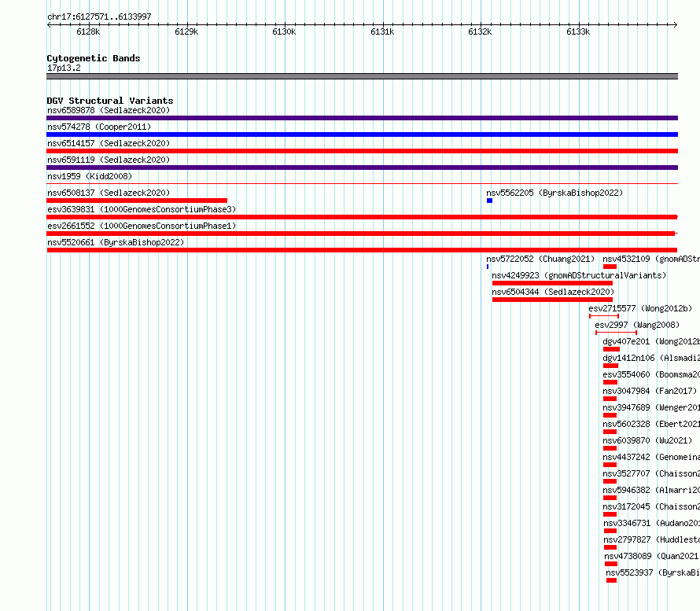This screenshot has height=611, width=700.
Task: Open the nsv4437242 variant label
Action: (651, 457)
